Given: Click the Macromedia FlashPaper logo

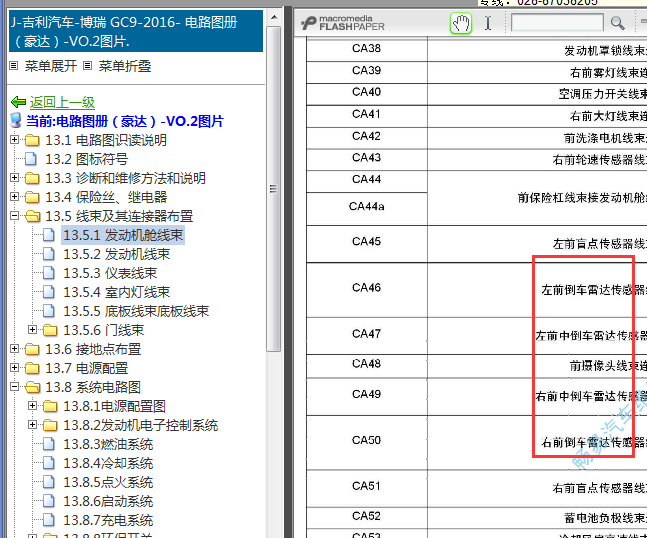Looking at the screenshot, I should (342, 23).
